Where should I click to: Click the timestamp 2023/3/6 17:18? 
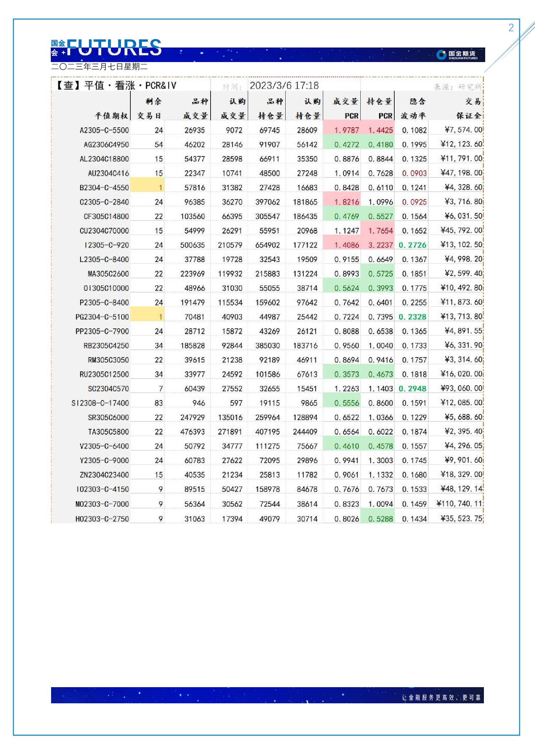[x=284, y=86]
